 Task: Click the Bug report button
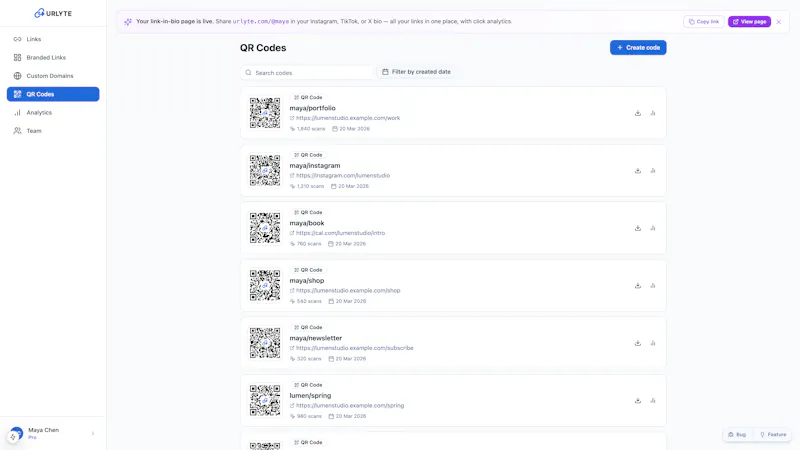[737, 435]
